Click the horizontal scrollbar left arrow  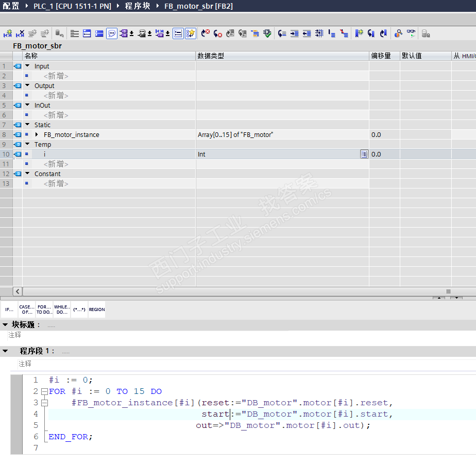pyautogui.click(x=18, y=291)
